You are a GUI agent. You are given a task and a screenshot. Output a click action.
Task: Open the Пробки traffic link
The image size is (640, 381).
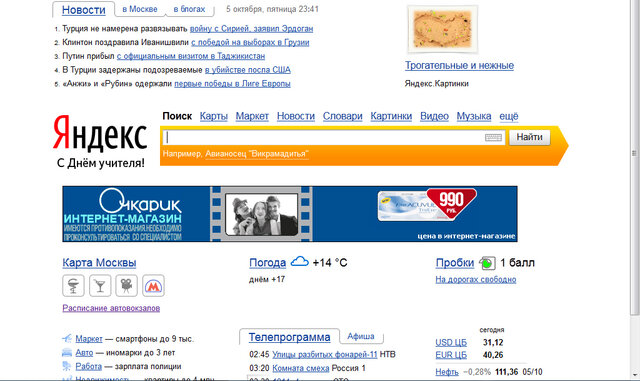[x=455, y=263]
